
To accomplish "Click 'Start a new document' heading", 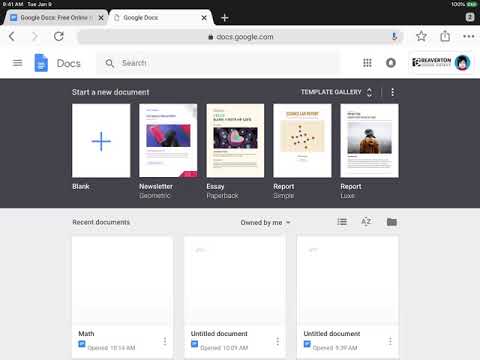I will 110,92.
